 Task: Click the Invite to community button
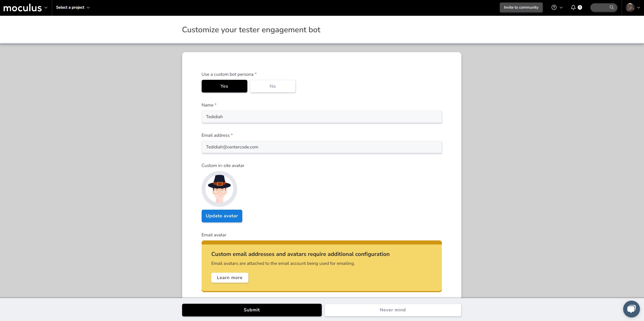click(x=521, y=7)
